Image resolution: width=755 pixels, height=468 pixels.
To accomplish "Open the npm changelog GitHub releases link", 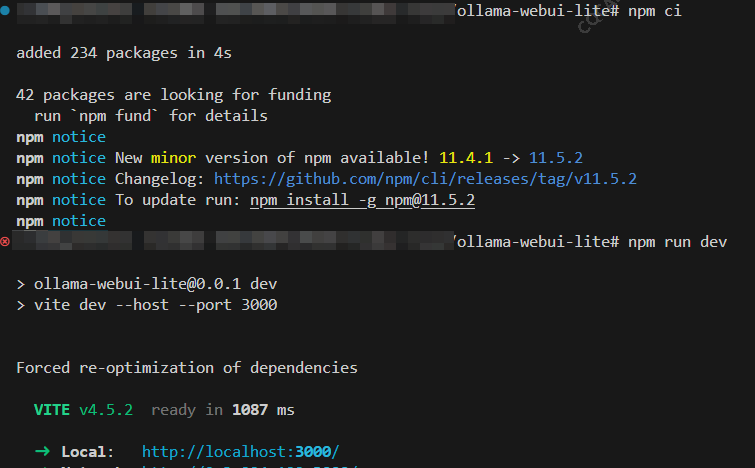I will point(425,179).
